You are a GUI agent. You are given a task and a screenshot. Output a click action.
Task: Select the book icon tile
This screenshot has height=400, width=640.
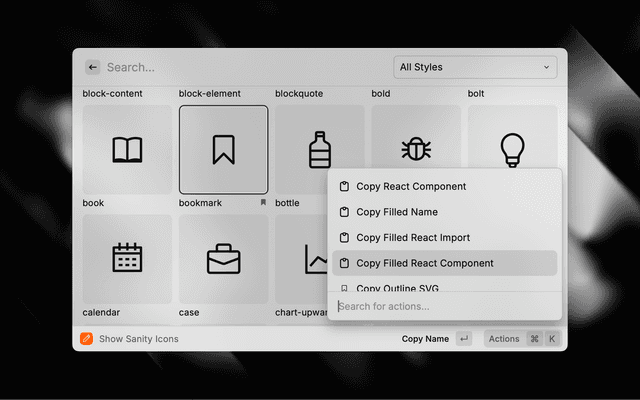click(x=127, y=149)
